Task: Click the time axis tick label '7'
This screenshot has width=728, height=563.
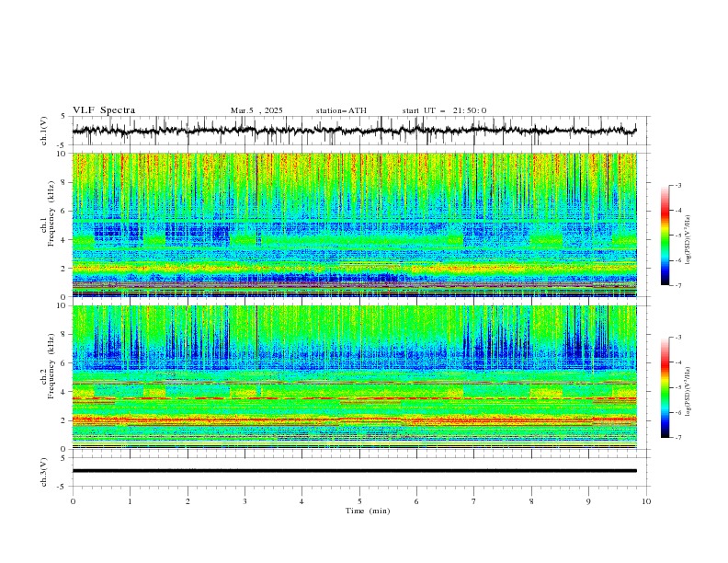Action: [474, 501]
